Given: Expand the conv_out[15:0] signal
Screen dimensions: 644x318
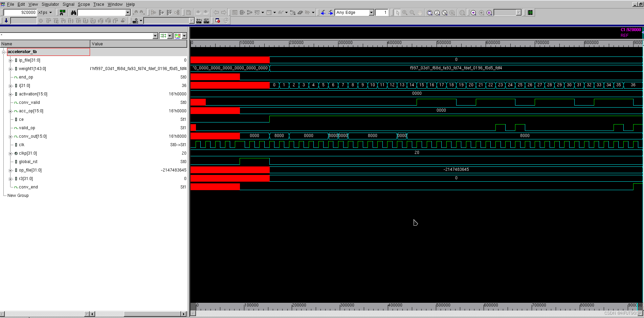Looking at the screenshot, I should click(x=10, y=136).
